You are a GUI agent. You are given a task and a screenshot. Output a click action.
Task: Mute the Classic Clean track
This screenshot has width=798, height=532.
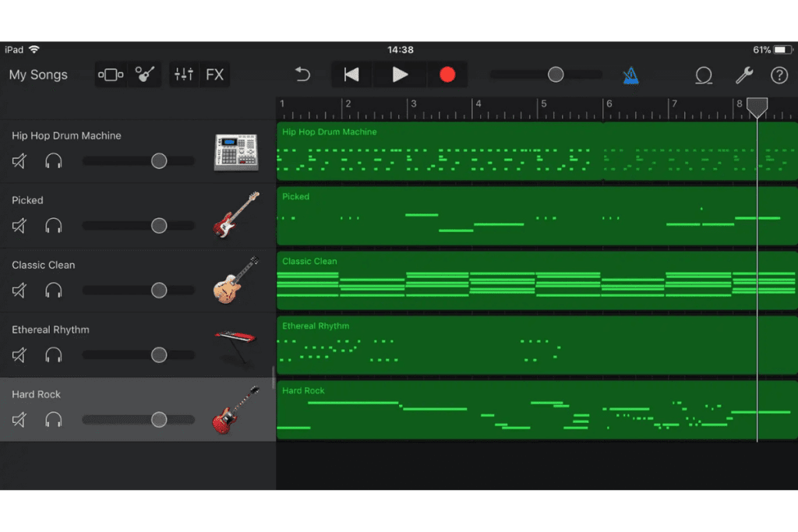tap(19, 291)
